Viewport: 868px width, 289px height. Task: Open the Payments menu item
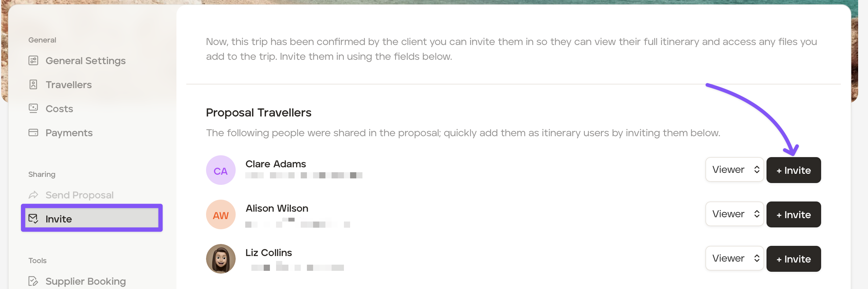pyautogui.click(x=69, y=133)
